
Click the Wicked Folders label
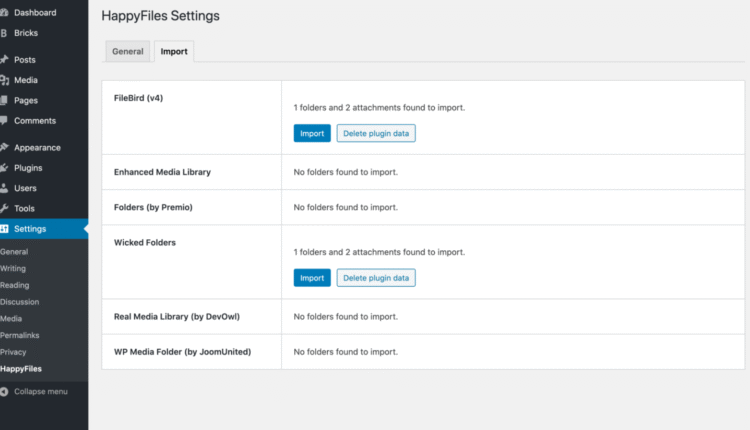click(144, 243)
